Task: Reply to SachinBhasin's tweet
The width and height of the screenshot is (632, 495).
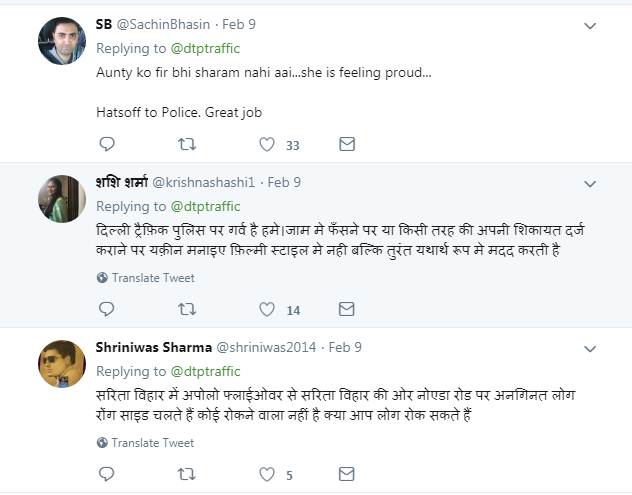Action: coord(105,145)
